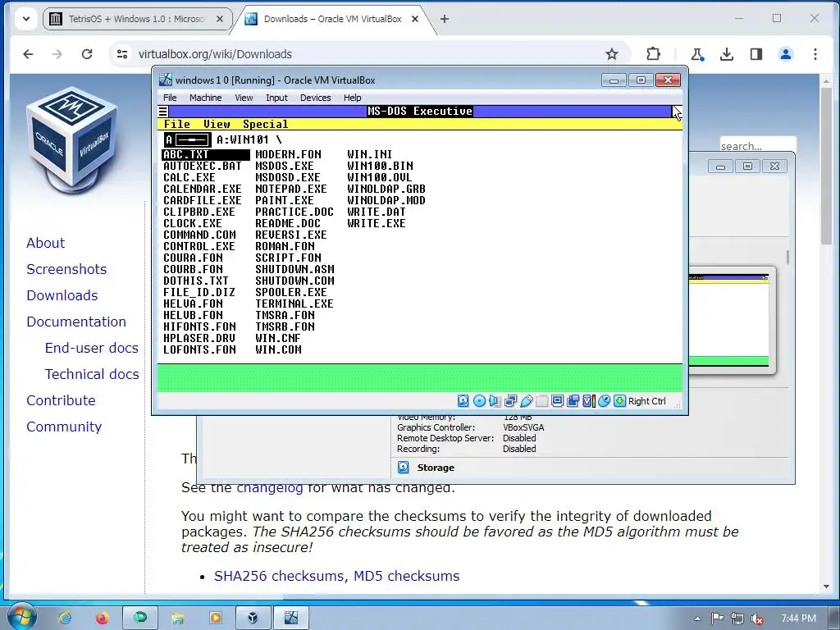The image size is (840, 630).
Task: Open the Chrome menu three dots
Action: [x=815, y=54]
